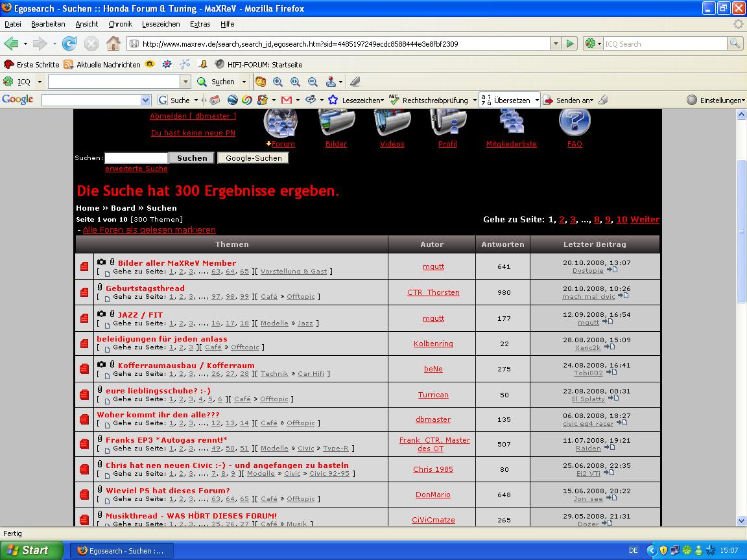
Task: Click the Aktuelle Nachrichten RSS bookmark
Action: pos(102,64)
